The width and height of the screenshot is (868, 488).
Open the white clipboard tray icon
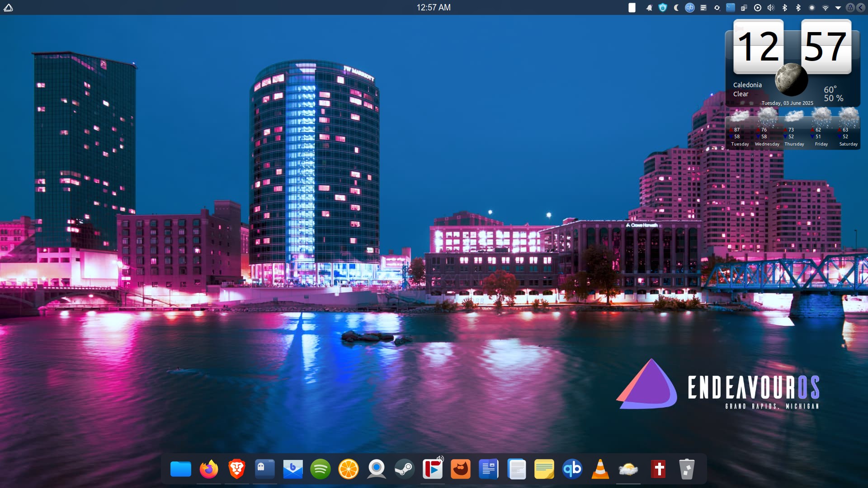coord(632,8)
